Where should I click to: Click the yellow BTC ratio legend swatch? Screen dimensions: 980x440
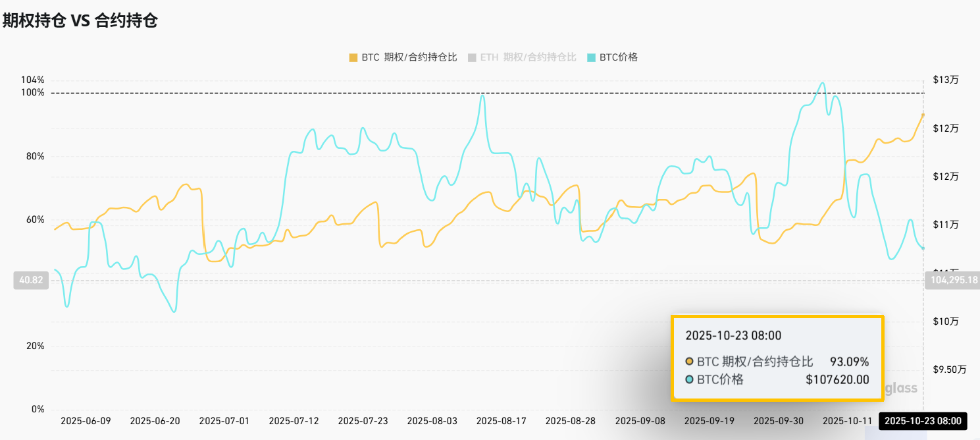(353, 57)
